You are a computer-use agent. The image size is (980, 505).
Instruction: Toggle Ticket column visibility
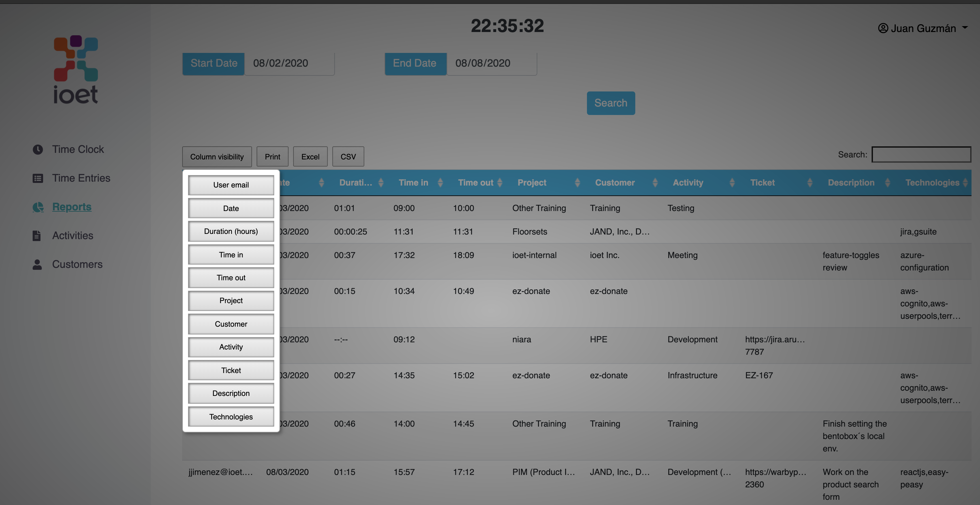pos(230,370)
